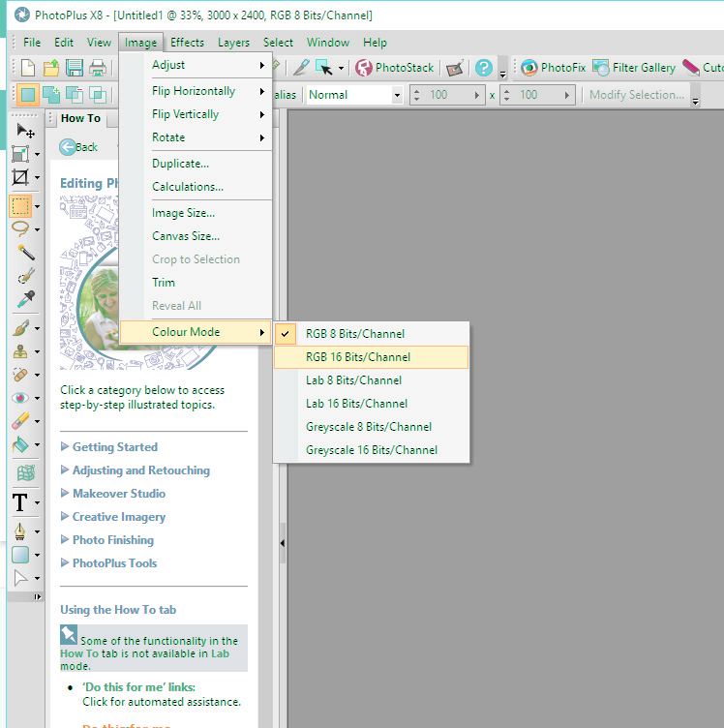Expand the Adjusting and Retouching category
Viewport: 724px width, 728px height.
tap(136, 470)
